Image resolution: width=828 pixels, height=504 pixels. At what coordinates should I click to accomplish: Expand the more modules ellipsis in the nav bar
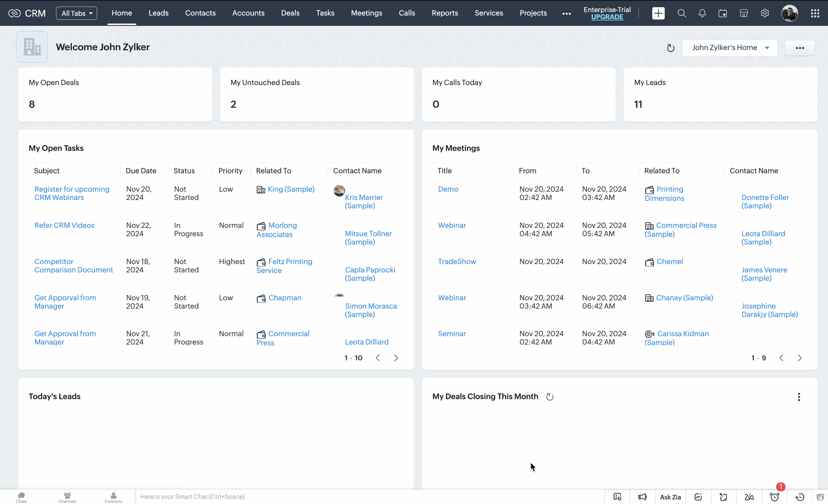(567, 14)
